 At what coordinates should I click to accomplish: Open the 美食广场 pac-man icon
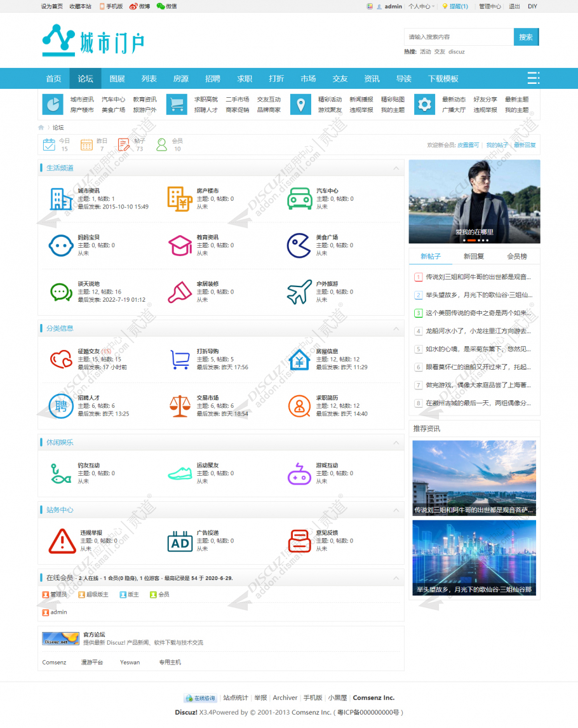(299, 245)
